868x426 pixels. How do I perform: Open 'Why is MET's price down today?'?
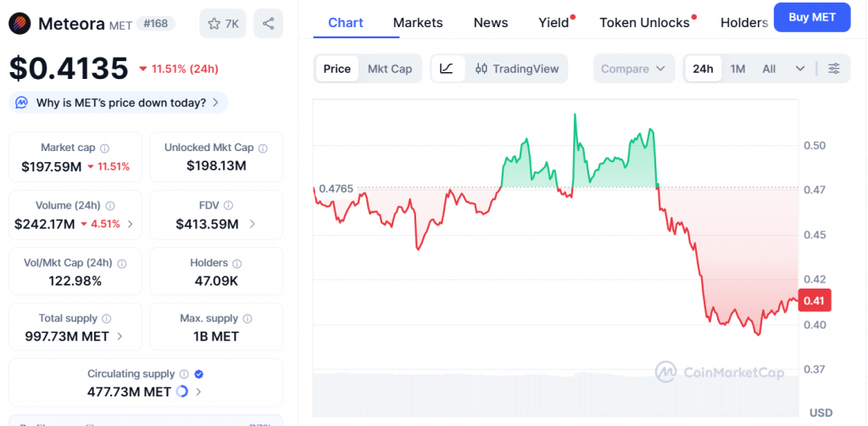point(119,103)
